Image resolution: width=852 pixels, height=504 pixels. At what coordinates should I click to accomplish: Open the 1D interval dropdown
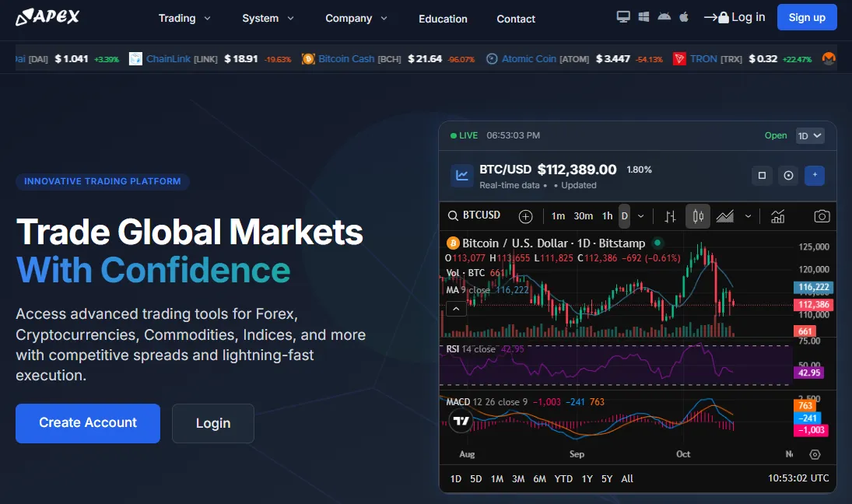point(809,136)
